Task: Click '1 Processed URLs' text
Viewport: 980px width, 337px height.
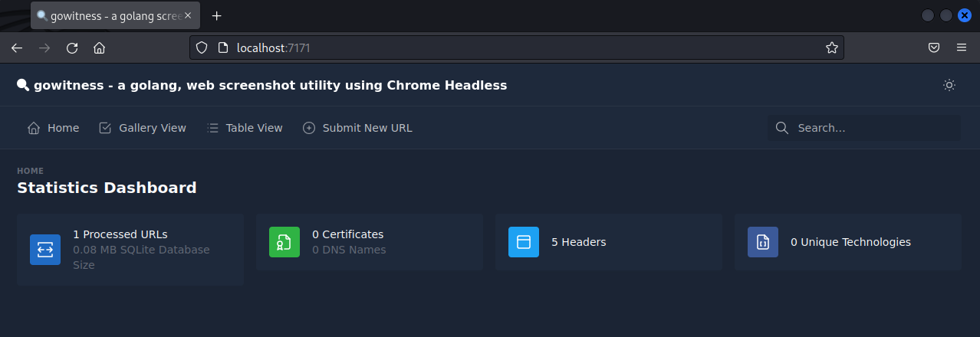Action: click(120, 234)
